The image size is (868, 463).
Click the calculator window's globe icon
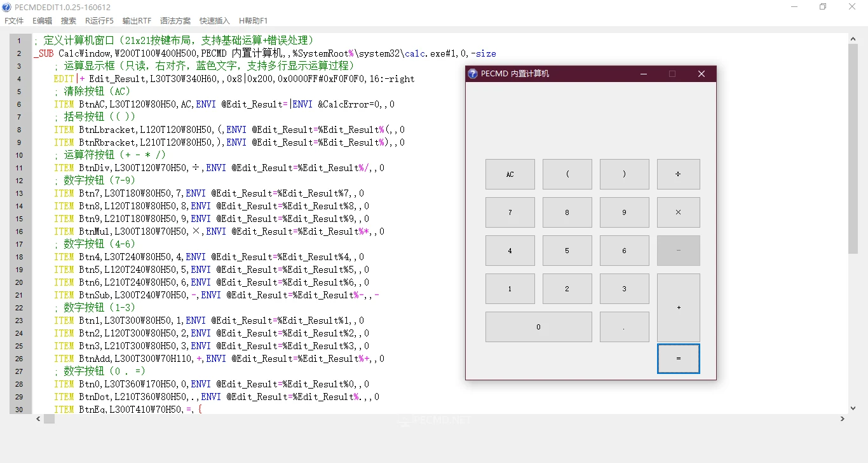click(x=472, y=73)
